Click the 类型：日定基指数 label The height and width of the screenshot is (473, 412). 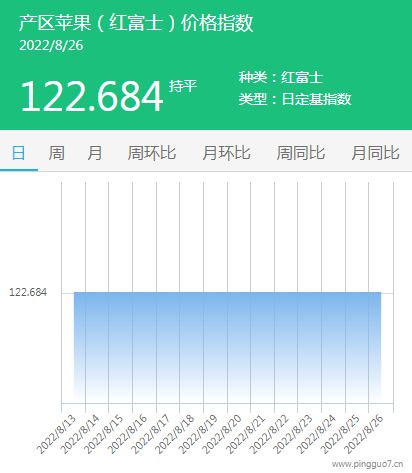[x=295, y=99]
